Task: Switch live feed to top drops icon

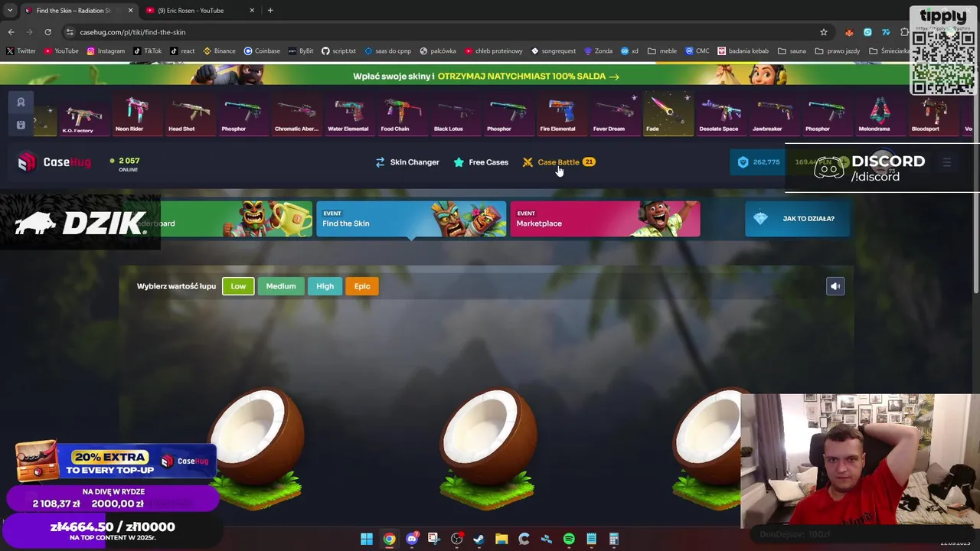Action: (x=21, y=102)
